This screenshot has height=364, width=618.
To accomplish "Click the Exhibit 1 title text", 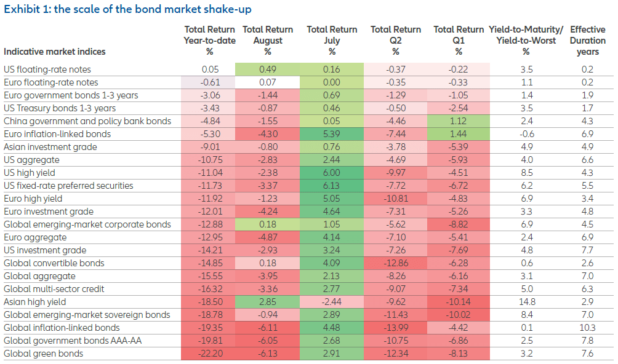I will pos(127,9).
